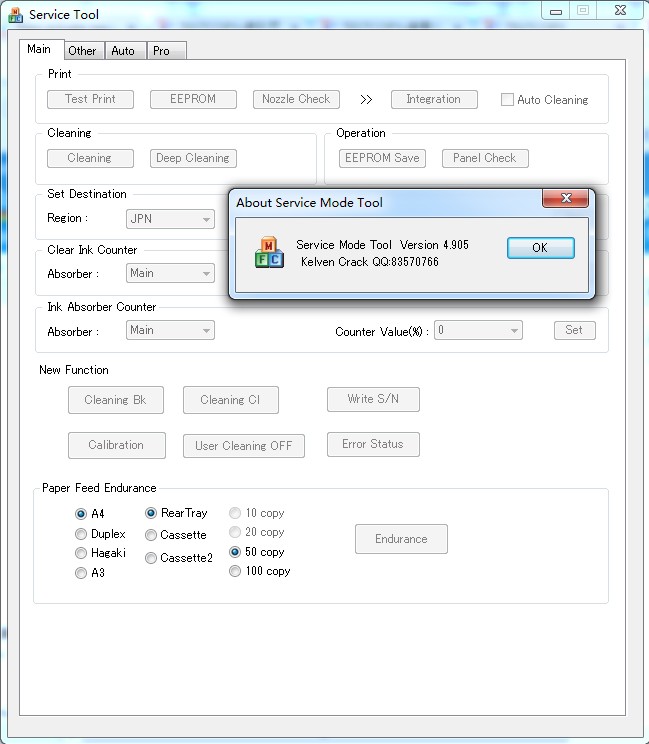Expand the Region dropdown showing JPN
This screenshot has width=649, height=744.
(x=171, y=219)
